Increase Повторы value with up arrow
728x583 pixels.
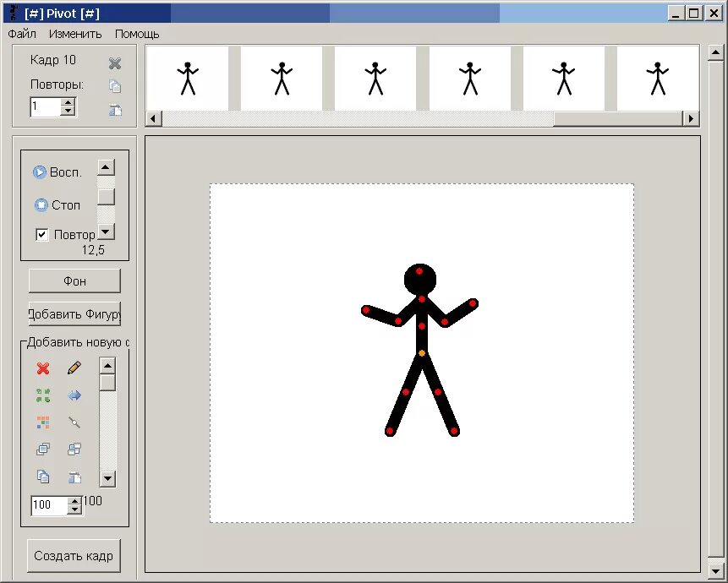68,103
